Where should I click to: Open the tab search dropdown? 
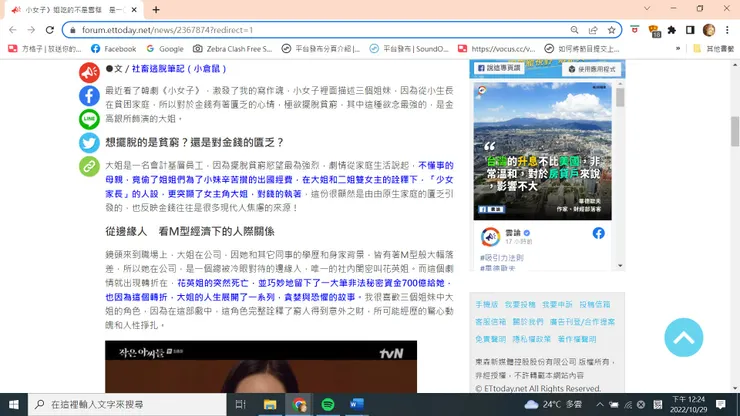pos(647,8)
